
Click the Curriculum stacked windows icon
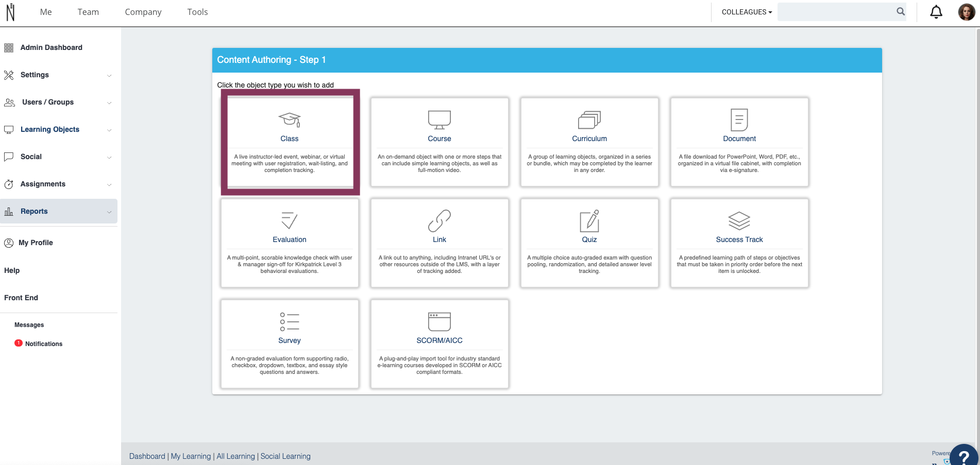tap(589, 119)
